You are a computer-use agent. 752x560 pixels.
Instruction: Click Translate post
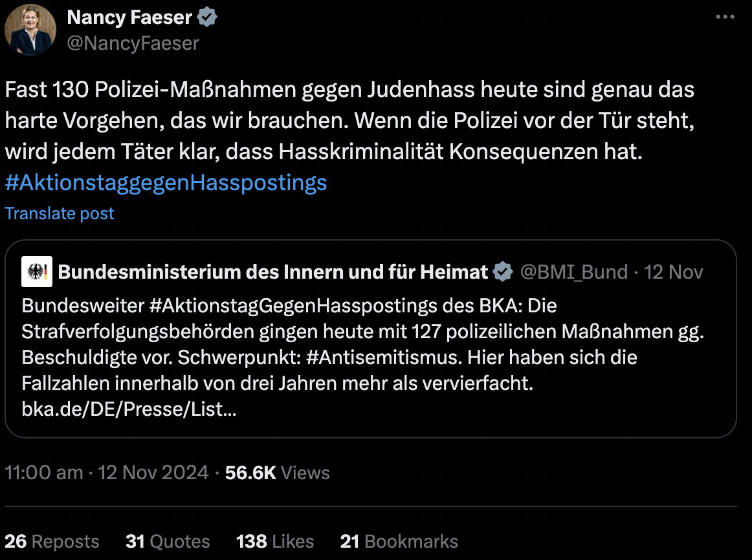coord(60,213)
